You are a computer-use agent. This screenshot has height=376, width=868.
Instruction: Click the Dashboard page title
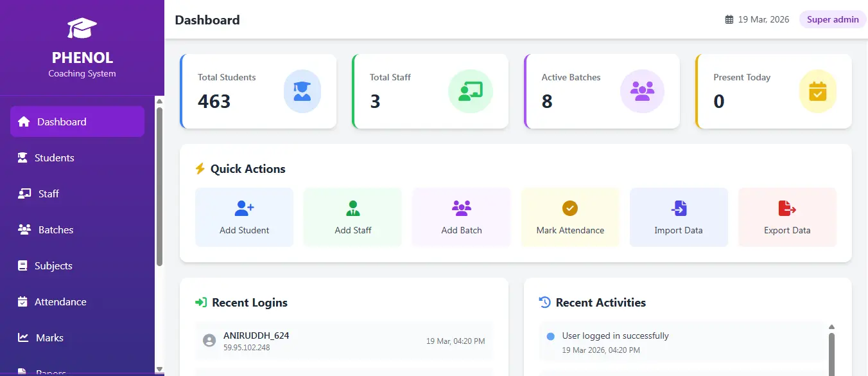[207, 20]
